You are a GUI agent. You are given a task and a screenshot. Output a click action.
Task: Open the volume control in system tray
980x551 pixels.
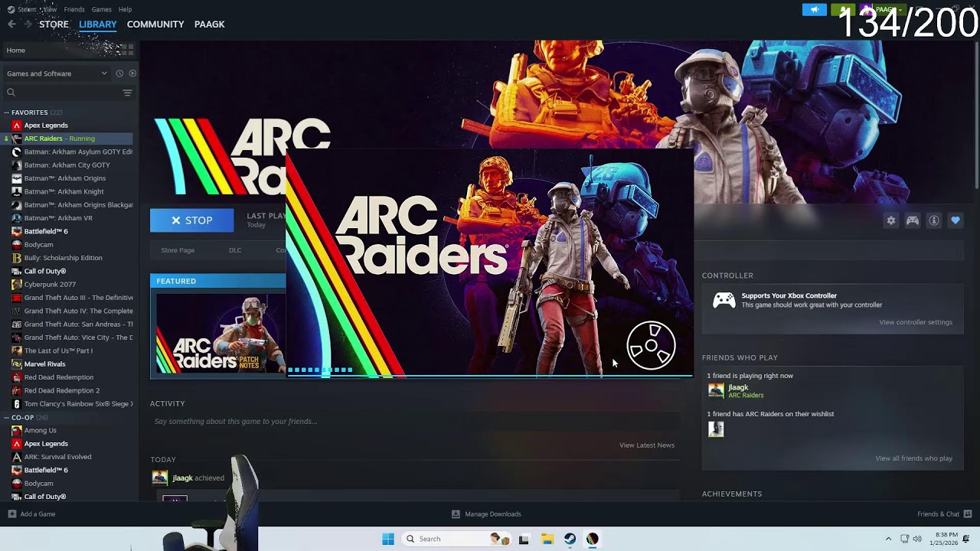[917, 539]
